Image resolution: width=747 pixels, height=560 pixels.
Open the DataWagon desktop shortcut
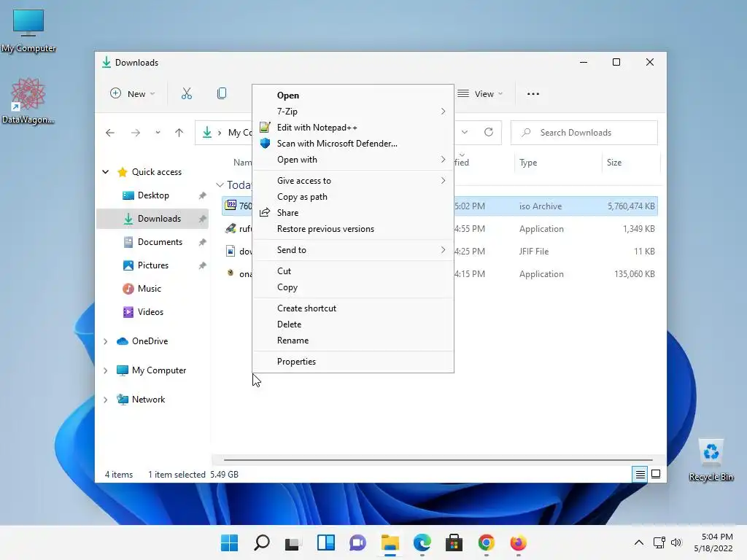point(28,101)
